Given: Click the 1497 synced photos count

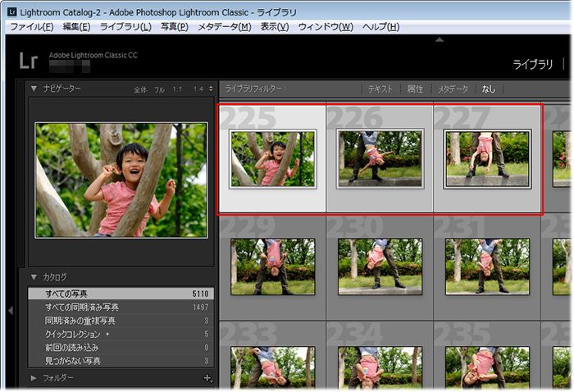Looking at the screenshot, I should [x=201, y=308].
